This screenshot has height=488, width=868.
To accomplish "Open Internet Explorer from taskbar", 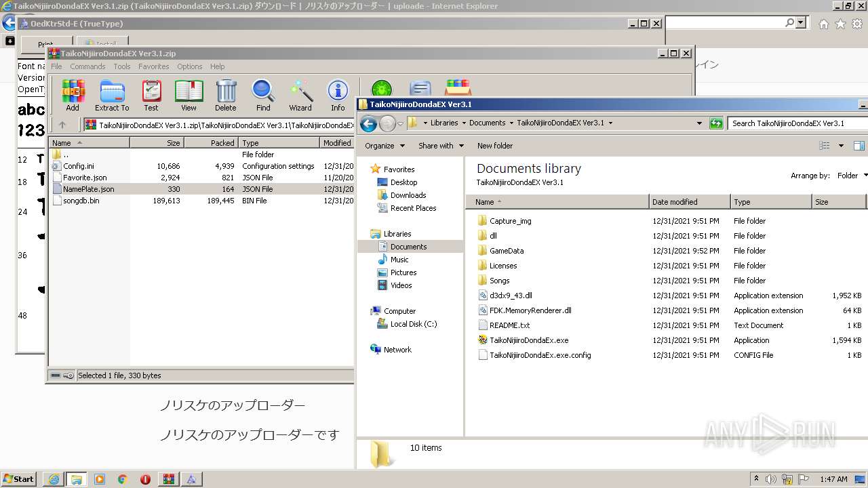I will coord(54,479).
